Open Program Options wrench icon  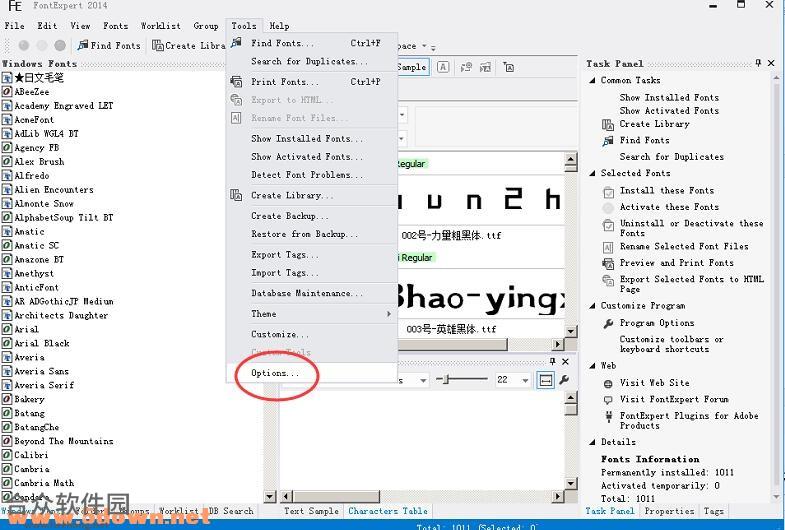coord(608,324)
